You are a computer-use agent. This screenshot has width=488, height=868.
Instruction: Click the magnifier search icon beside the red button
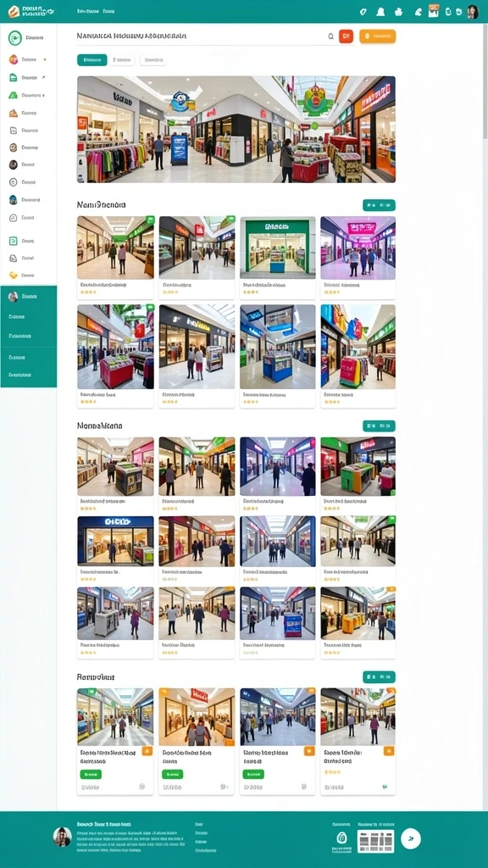[x=331, y=36]
